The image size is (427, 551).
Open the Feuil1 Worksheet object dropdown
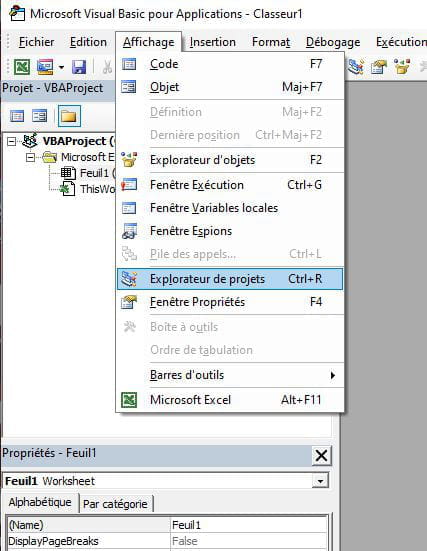click(320, 481)
